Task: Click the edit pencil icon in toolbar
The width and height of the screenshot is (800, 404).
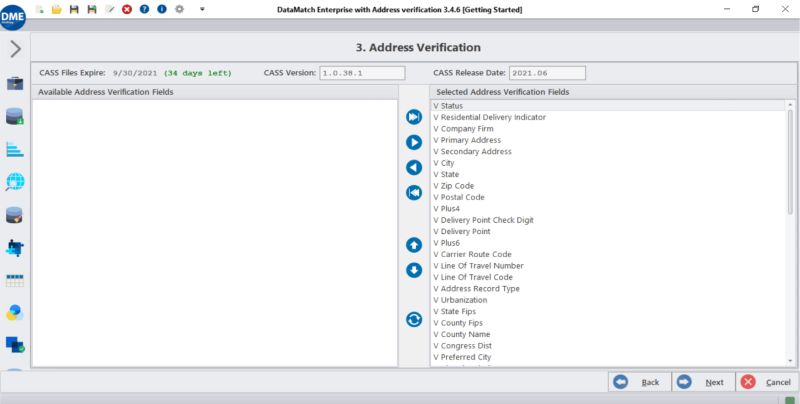Action: 109,9
